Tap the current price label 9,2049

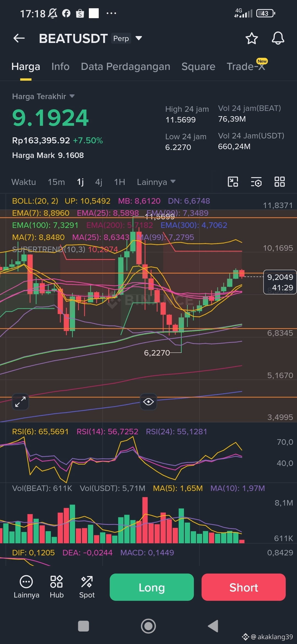(280, 277)
